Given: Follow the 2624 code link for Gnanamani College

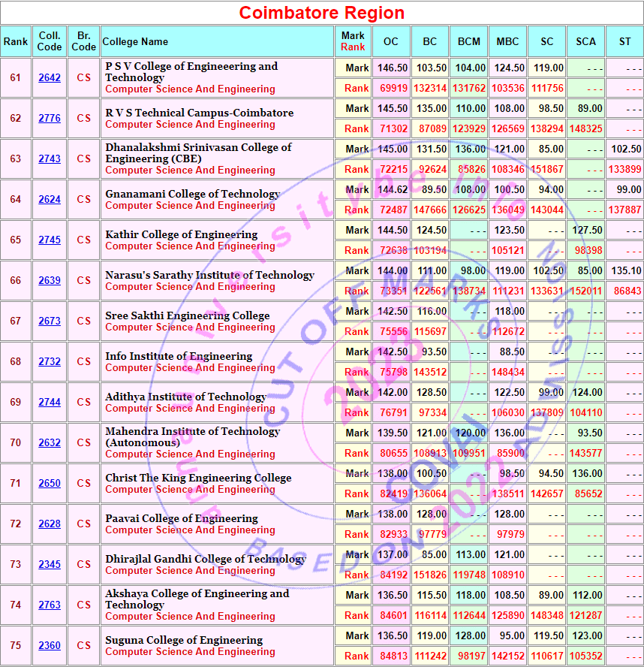Looking at the screenshot, I should click(x=50, y=199).
